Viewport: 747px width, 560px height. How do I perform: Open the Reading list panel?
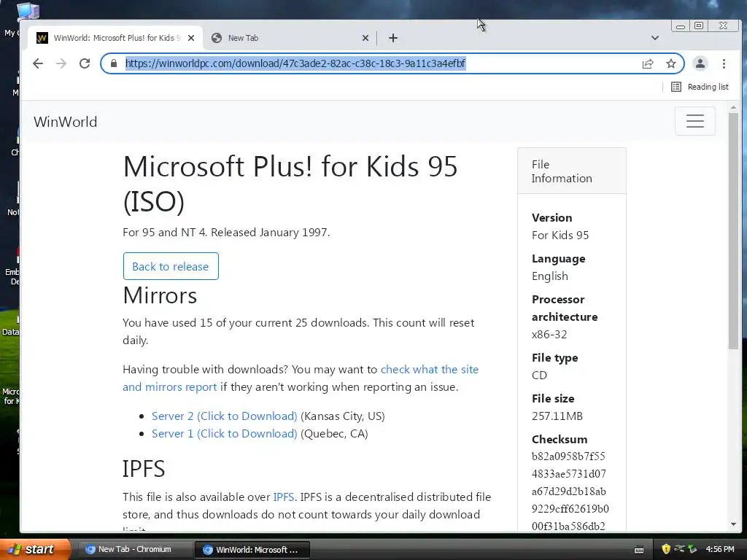(700, 87)
